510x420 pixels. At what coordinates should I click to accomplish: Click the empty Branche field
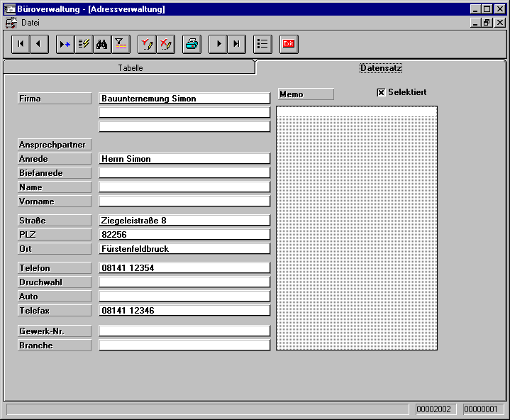click(184, 346)
